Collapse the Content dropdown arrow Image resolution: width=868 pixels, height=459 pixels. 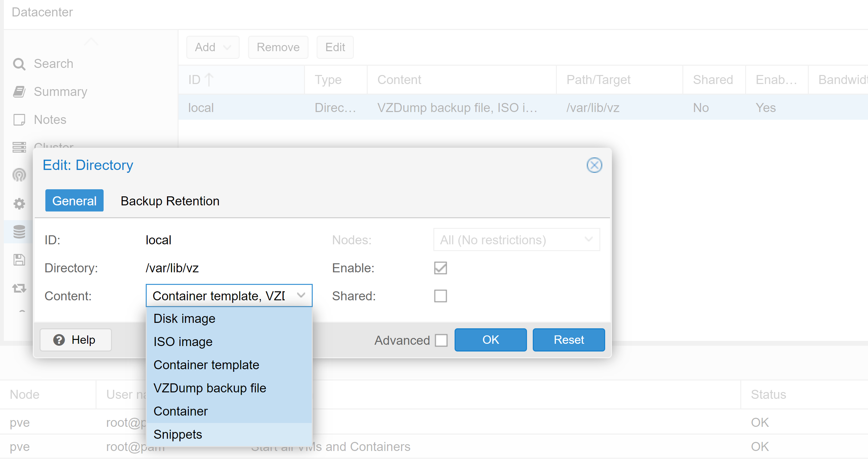(x=301, y=295)
